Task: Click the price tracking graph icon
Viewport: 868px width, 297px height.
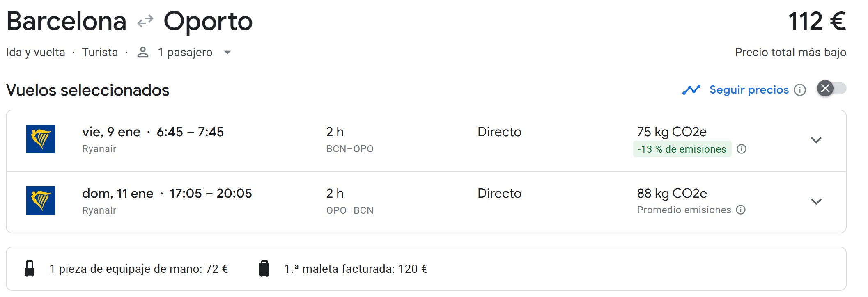Action: click(x=691, y=89)
